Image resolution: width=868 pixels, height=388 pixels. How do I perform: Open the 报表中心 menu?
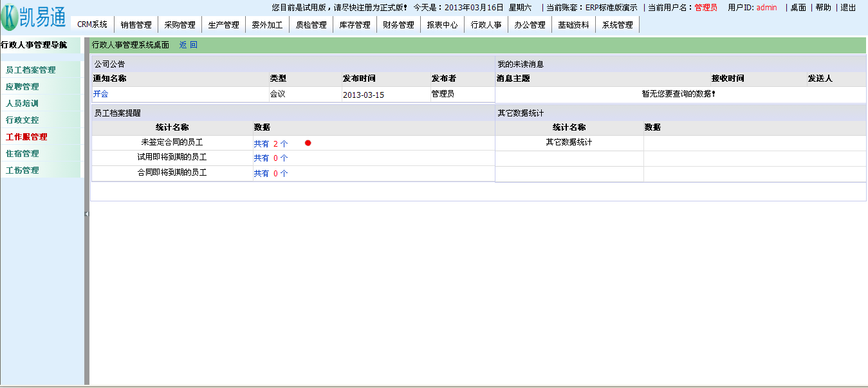click(x=442, y=25)
